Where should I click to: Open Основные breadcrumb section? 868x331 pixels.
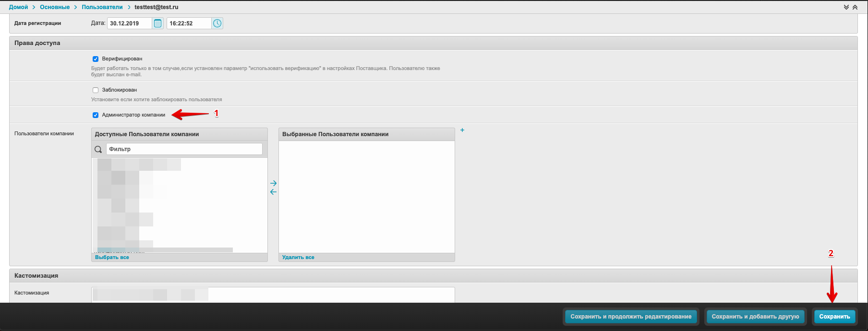(55, 7)
